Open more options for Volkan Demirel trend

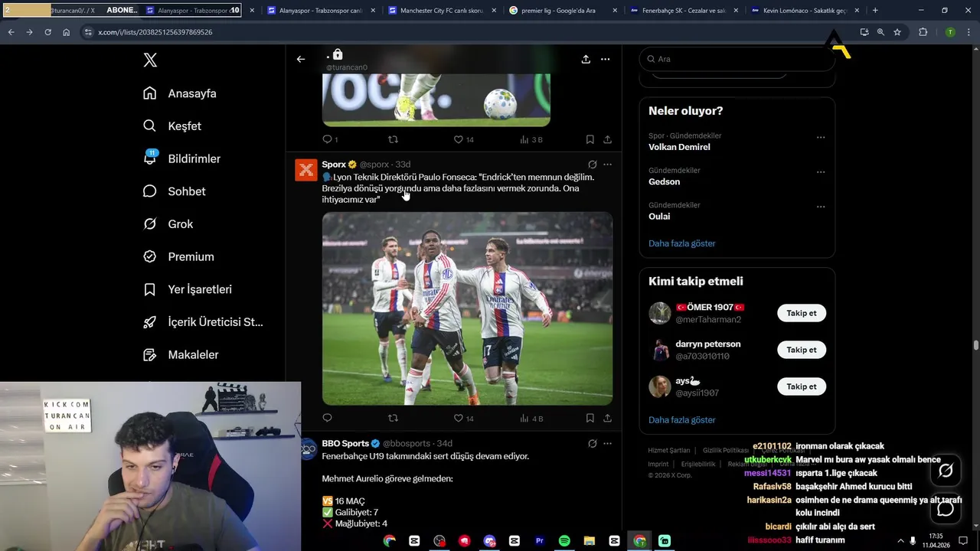coord(821,138)
